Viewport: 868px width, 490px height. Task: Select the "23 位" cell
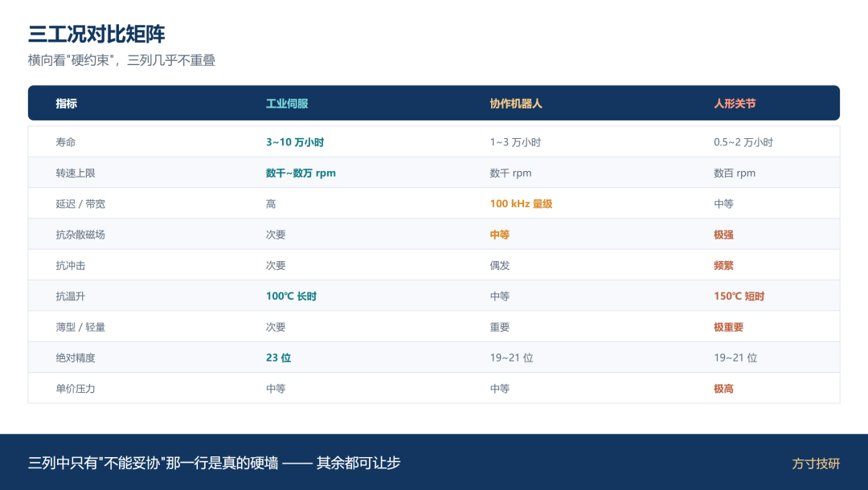pos(278,357)
